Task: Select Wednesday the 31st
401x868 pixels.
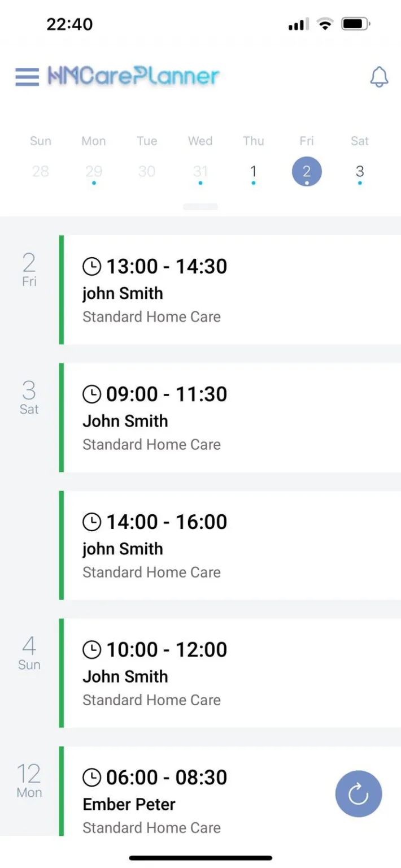Action: point(200,171)
